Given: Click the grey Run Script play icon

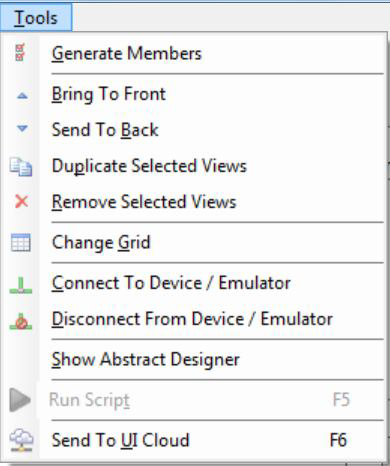Looking at the screenshot, I should [x=20, y=400].
